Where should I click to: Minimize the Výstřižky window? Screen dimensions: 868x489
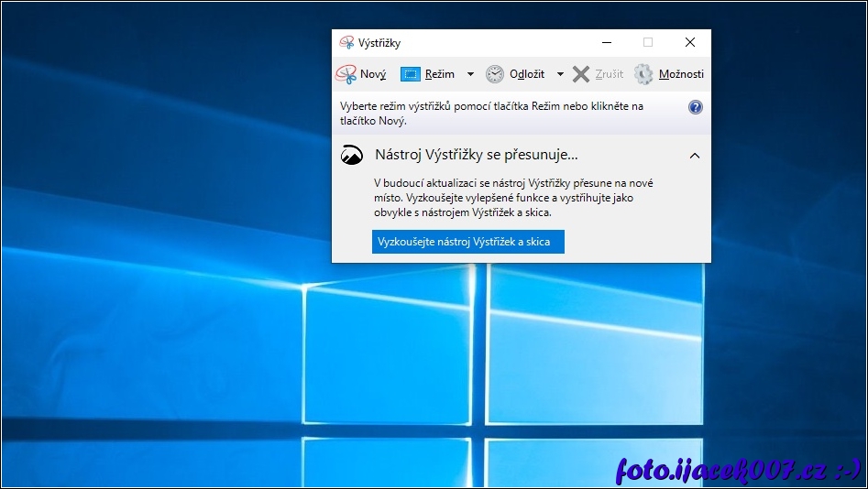click(606, 42)
